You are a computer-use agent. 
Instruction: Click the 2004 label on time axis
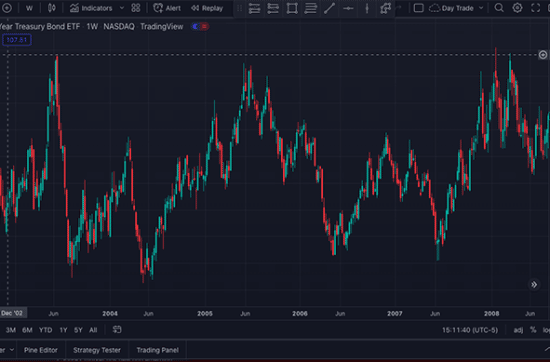(110, 314)
